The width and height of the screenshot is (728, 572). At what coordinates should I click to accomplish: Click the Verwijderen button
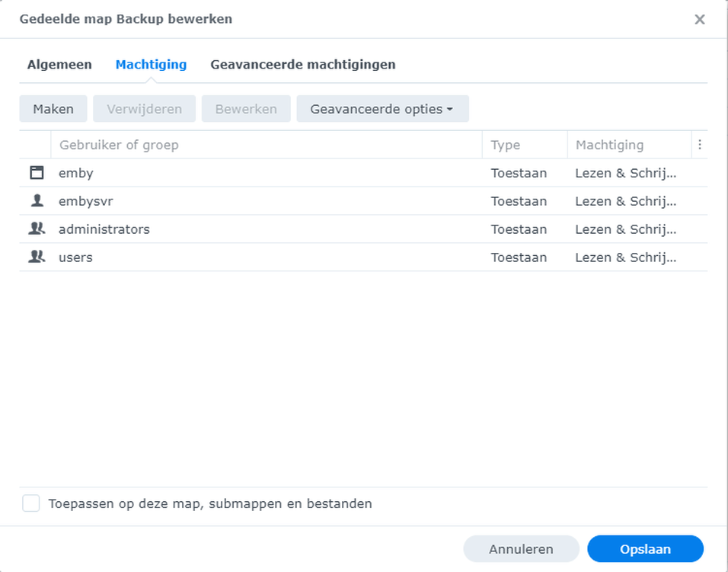[x=145, y=109]
